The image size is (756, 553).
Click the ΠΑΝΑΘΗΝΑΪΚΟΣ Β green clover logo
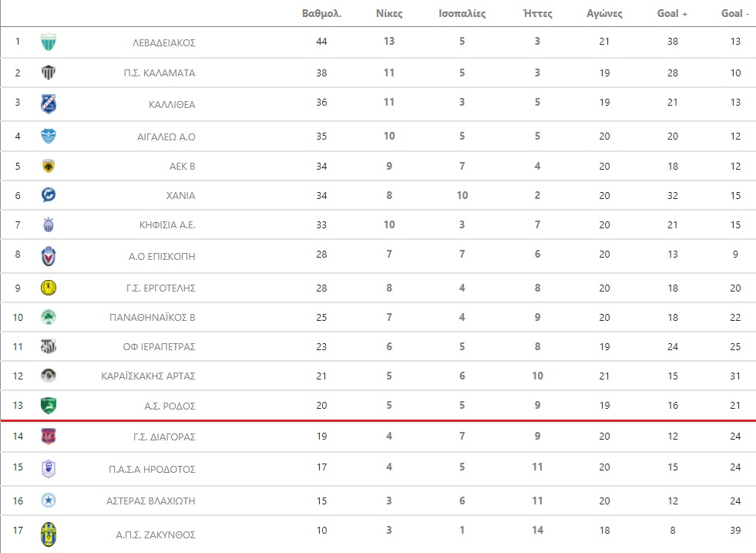click(49, 317)
